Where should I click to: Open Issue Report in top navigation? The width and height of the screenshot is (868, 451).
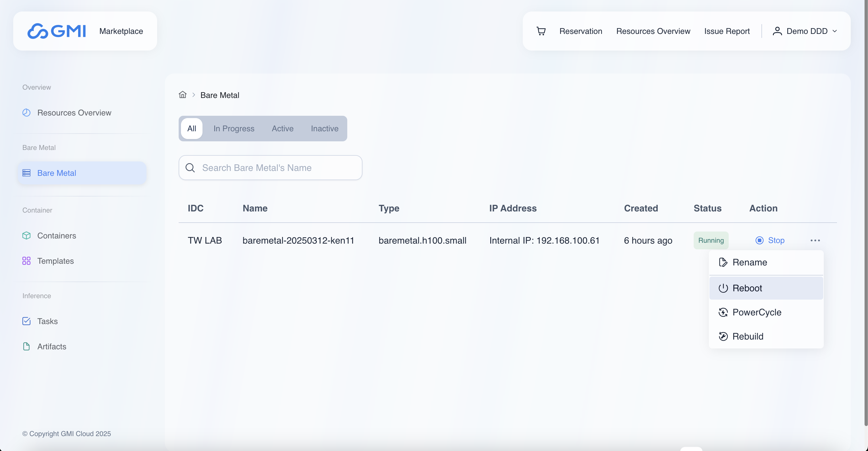pos(727,31)
